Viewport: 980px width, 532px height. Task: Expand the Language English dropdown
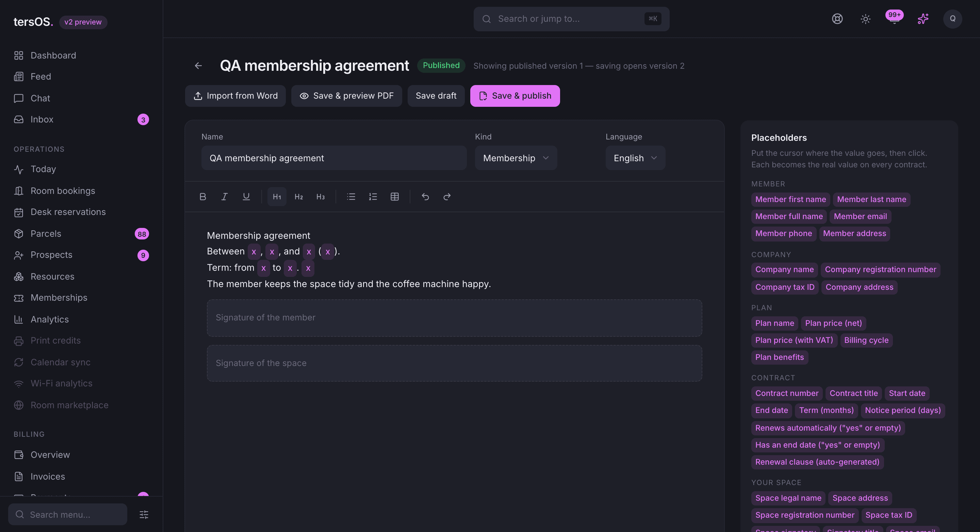coord(635,158)
